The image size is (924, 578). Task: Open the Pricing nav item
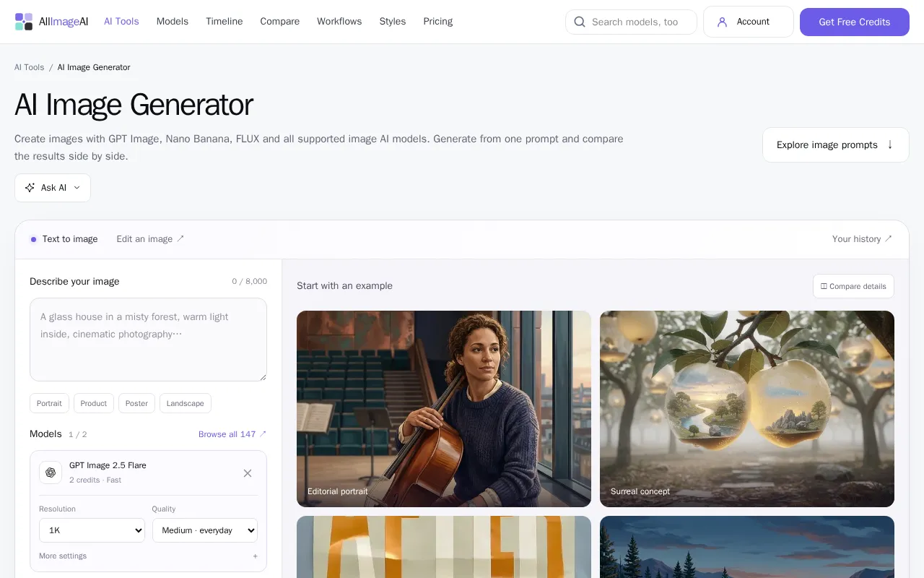[x=438, y=22]
